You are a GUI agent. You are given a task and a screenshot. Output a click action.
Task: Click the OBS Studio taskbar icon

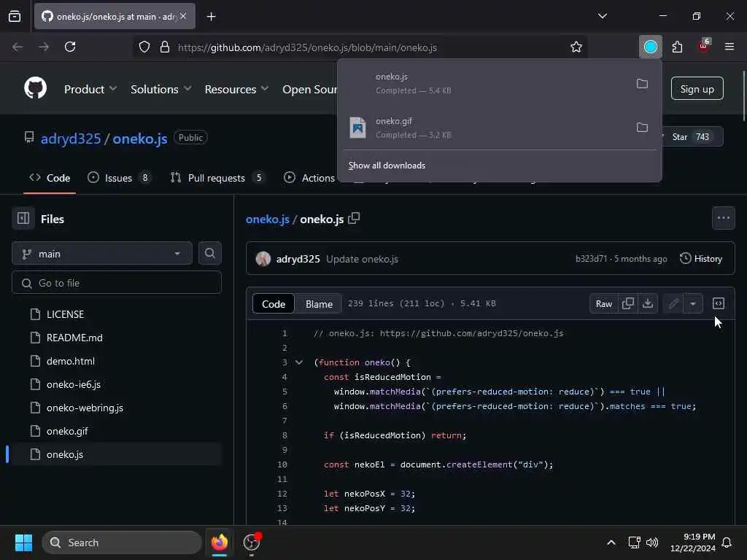252,542
